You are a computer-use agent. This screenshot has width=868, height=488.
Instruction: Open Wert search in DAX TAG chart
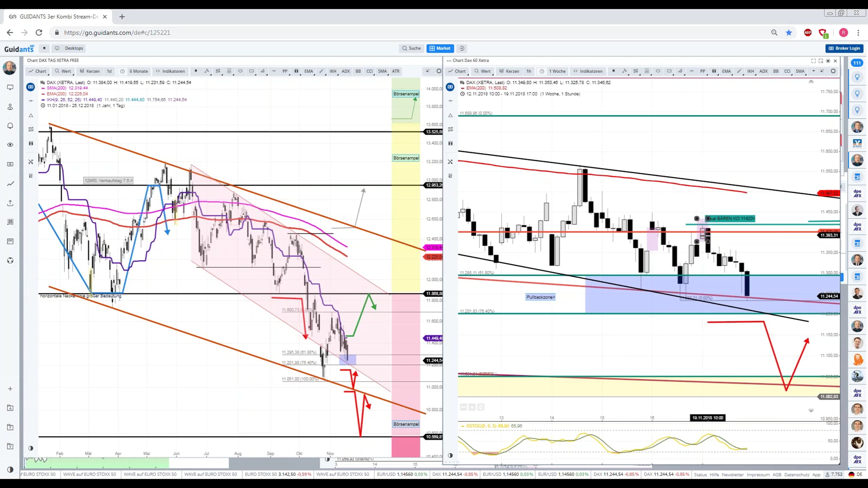63,71
